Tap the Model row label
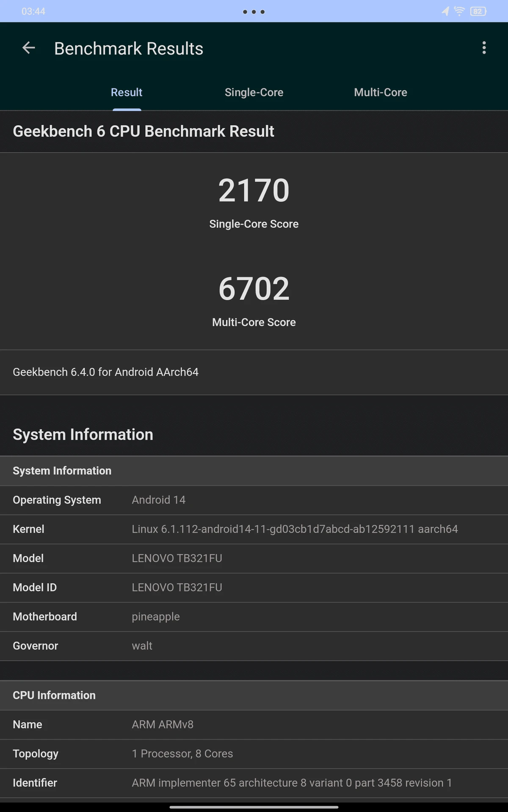The height and width of the screenshot is (812, 508). tap(28, 558)
